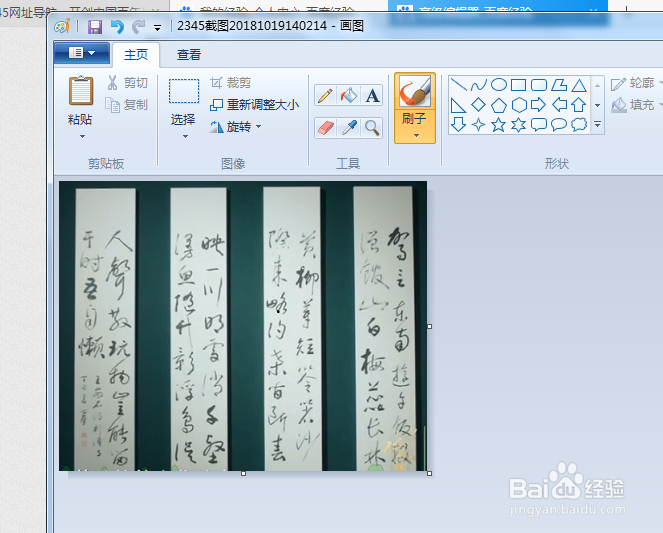Choose the Four-point star shape
Image resolution: width=663 pixels, height=533 pixels.
[479, 125]
